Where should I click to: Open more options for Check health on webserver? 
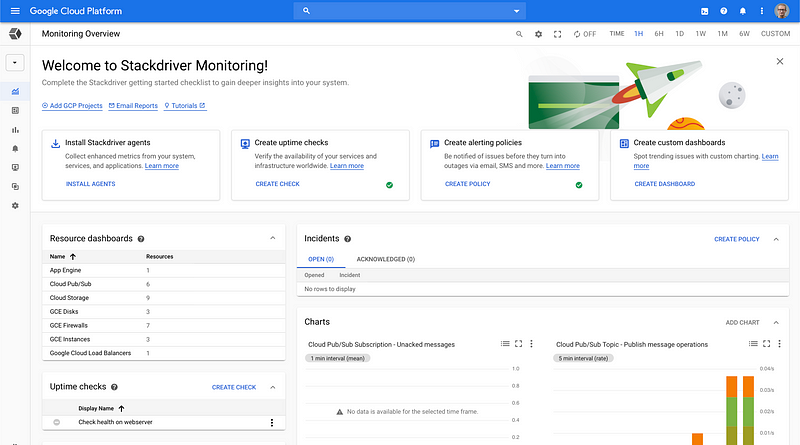[272, 423]
